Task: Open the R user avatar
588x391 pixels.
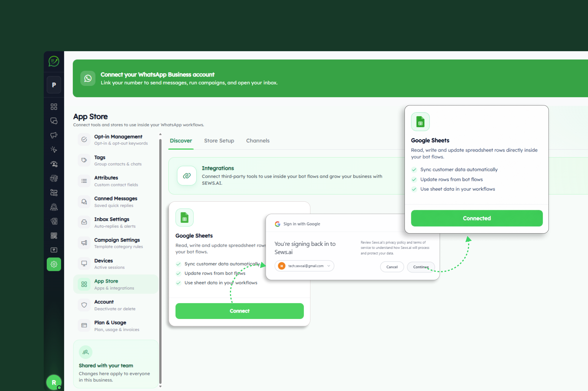Action: pyautogui.click(x=54, y=382)
